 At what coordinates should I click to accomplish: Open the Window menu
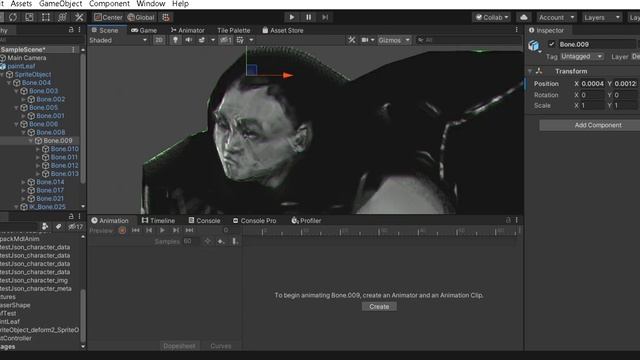pos(151,4)
